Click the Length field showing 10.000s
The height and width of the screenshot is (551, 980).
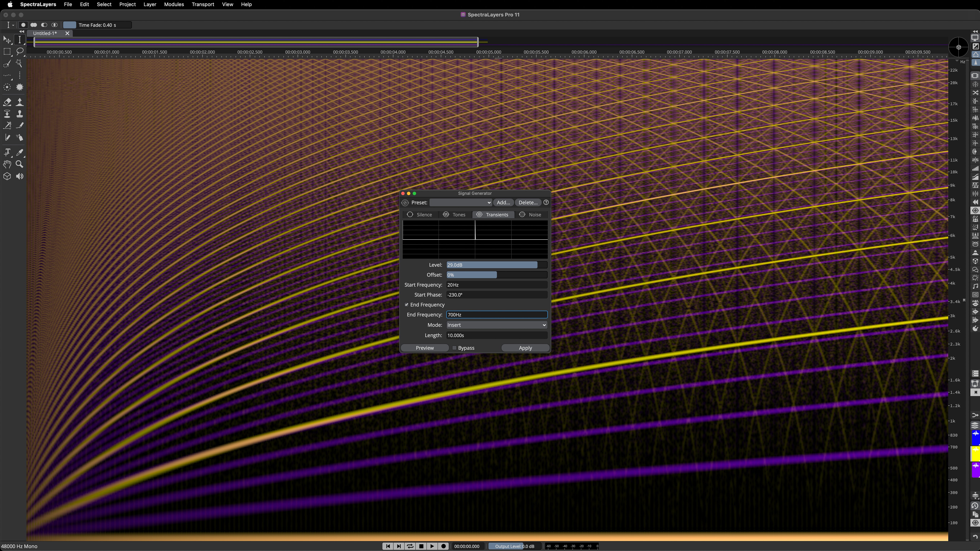pos(497,335)
